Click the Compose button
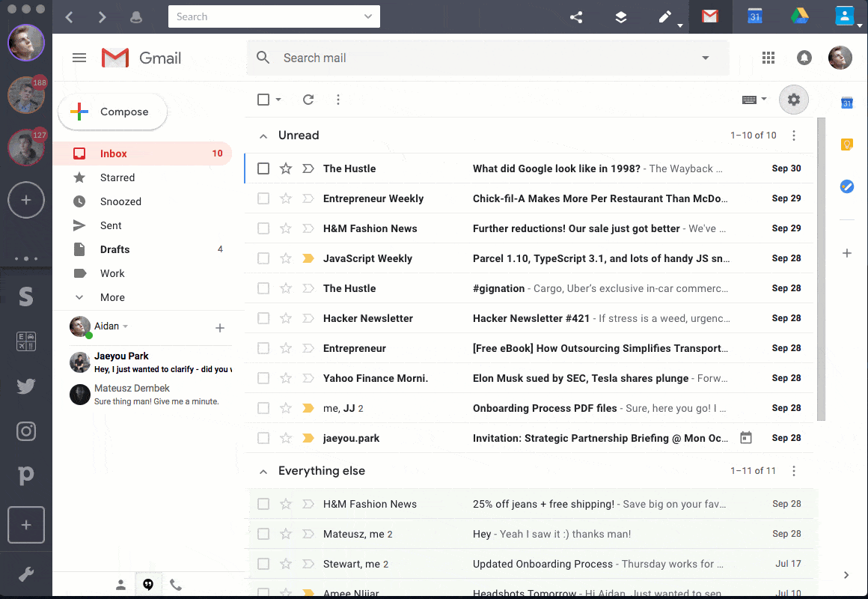868x599 pixels. click(x=112, y=112)
